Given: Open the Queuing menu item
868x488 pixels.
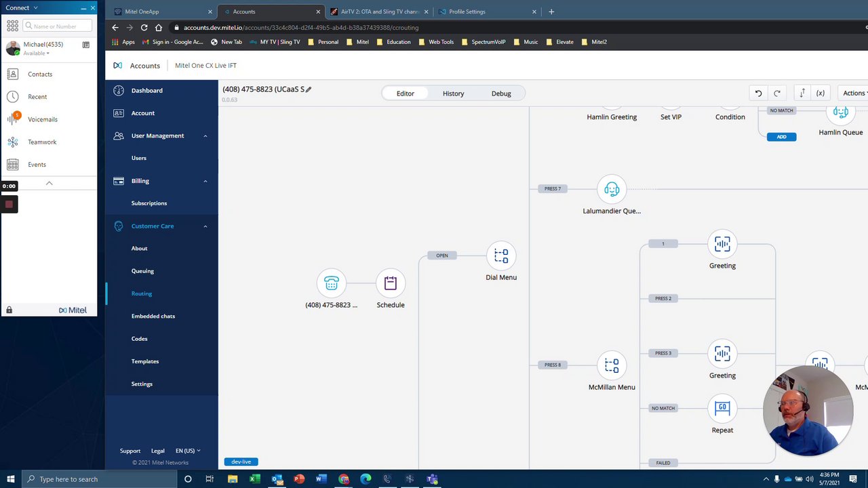Looking at the screenshot, I should click(x=142, y=271).
